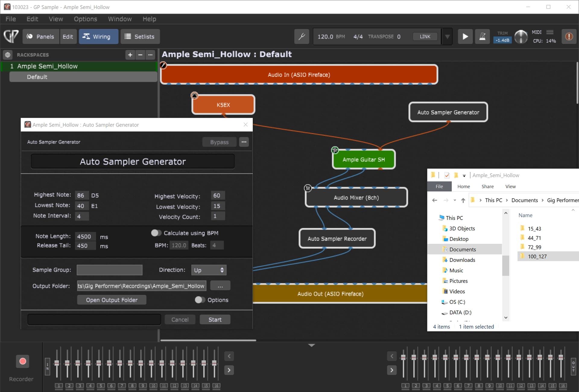The image size is (579, 392).
Task: Open the View menu in Gig Performer
Action: 56,19
